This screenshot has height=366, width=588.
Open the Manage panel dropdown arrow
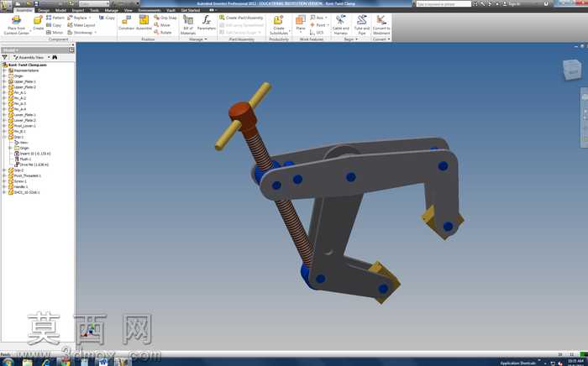206,39
